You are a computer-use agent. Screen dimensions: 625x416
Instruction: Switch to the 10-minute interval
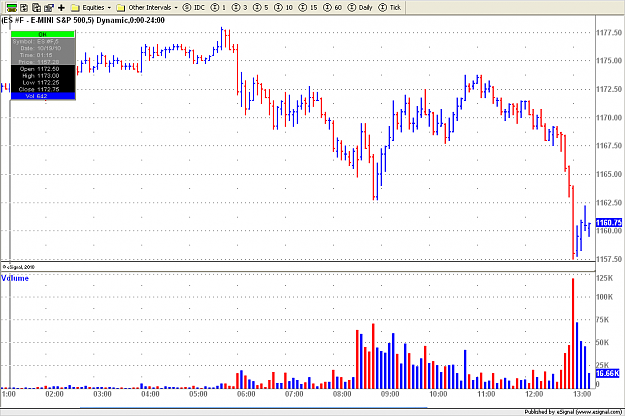283,7
